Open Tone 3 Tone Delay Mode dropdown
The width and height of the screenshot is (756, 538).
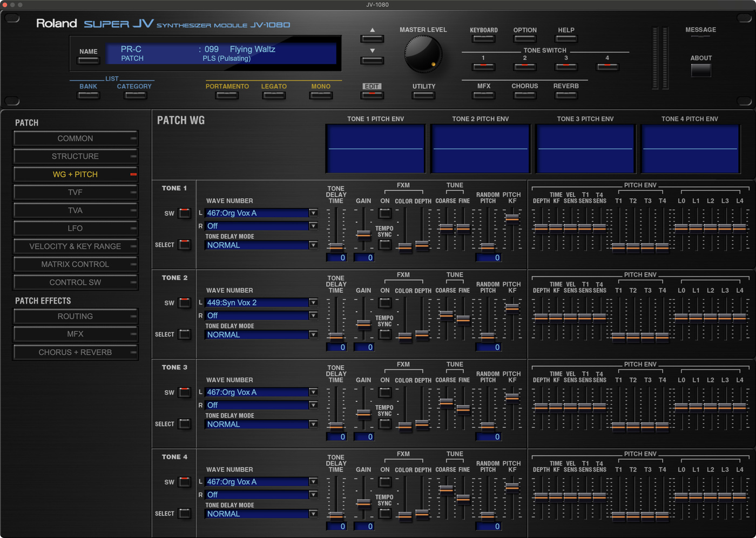point(261,425)
